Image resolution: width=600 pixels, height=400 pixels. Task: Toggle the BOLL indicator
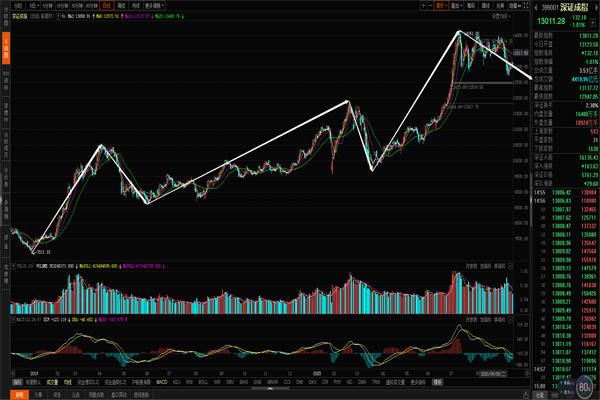tap(203, 381)
